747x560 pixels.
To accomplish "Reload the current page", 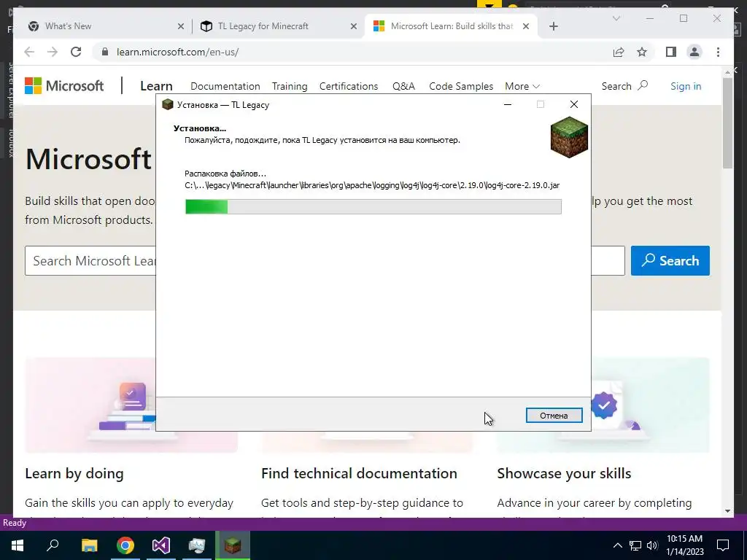I will tap(76, 52).
